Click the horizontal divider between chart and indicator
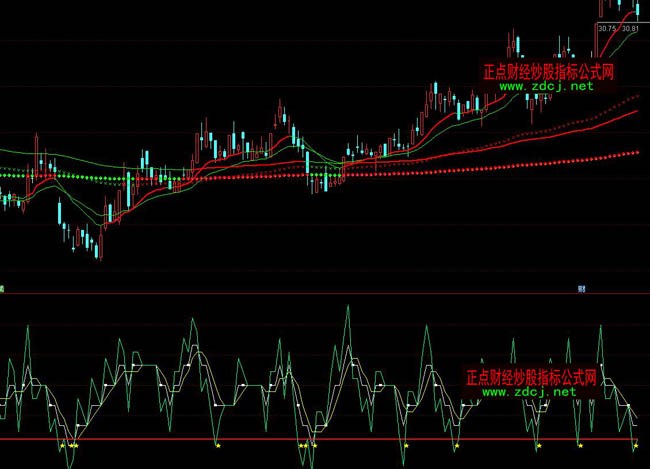This screenshot has height=469, width=650. 300,294
